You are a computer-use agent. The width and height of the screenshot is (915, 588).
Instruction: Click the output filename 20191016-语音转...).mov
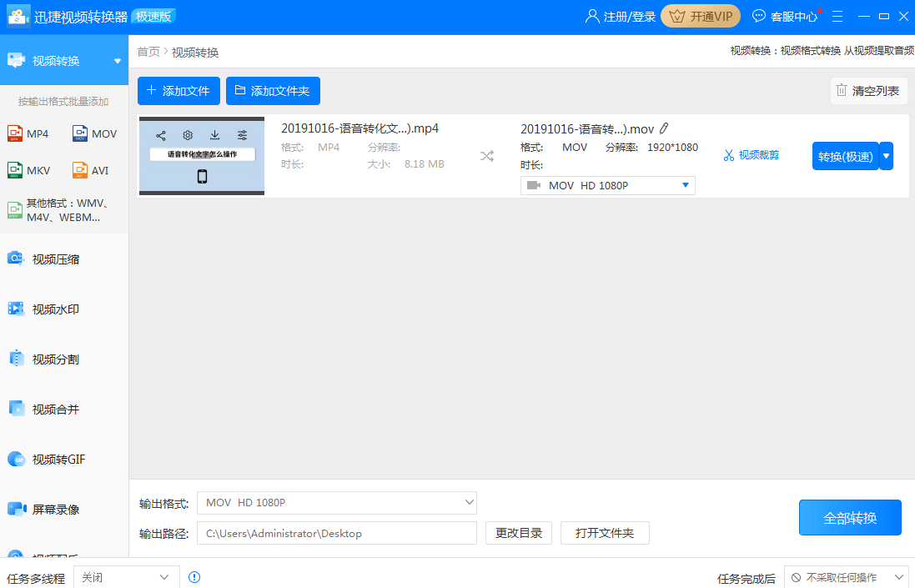pyautogui.click(x=587, y=129)
